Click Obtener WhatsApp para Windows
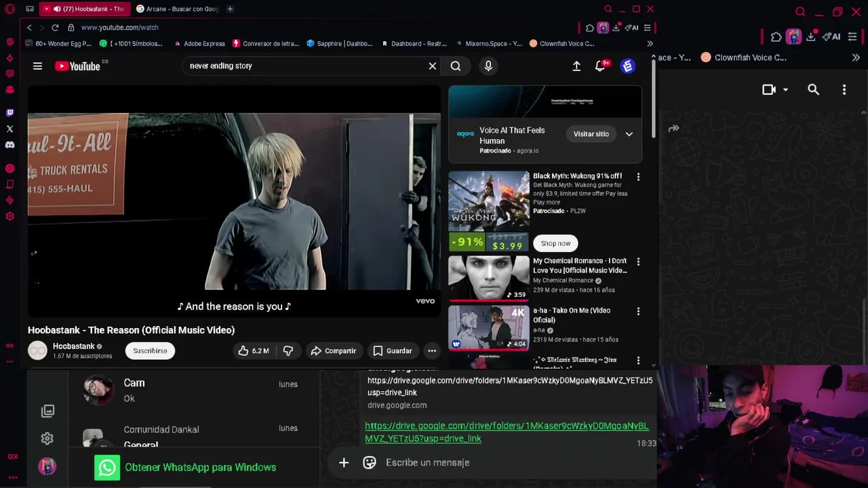The width and height of the screenshot is (868, 488). coord(186,467)
